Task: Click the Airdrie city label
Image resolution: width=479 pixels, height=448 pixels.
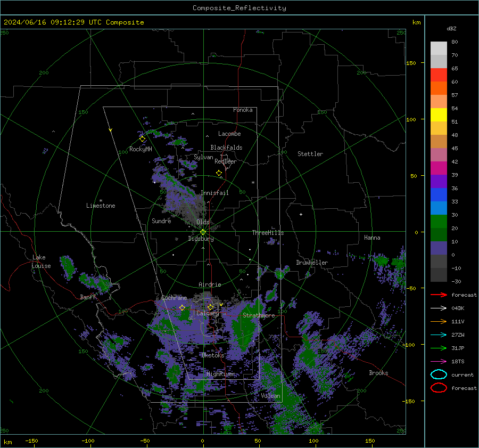Action: coord(210,284)
